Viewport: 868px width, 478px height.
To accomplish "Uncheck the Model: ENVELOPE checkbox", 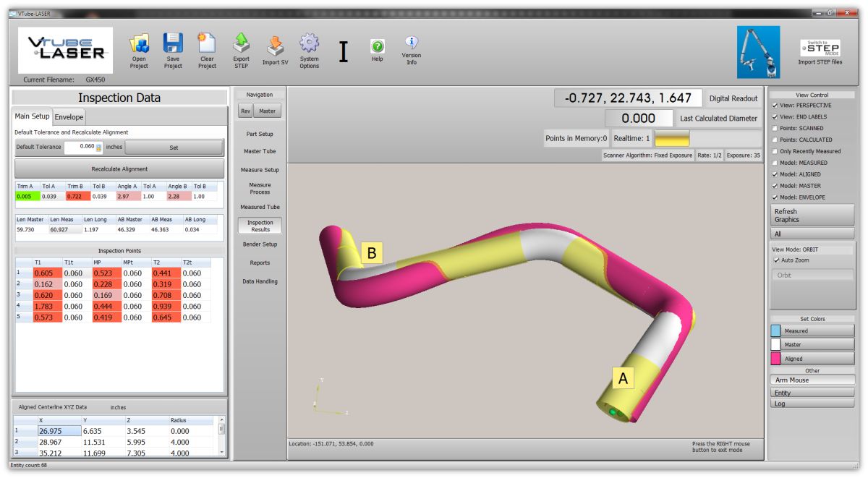I will point(775,197).
